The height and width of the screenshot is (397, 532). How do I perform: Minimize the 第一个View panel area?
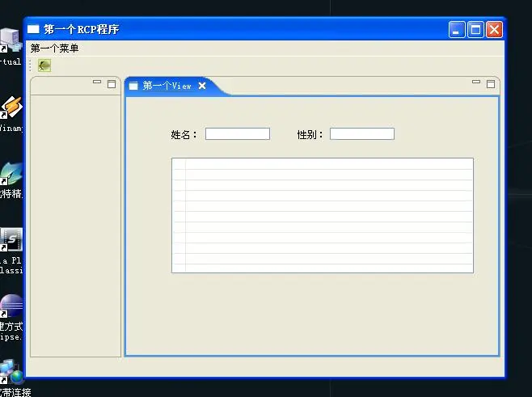point(476,82)
